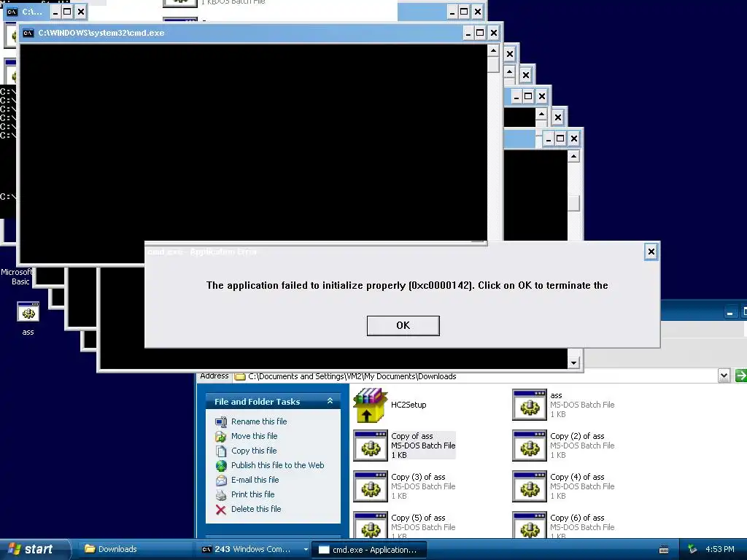Switch to Downloads taskbar button
The height and width of the screenshot is (560, 747).
[x=134, y=549]
